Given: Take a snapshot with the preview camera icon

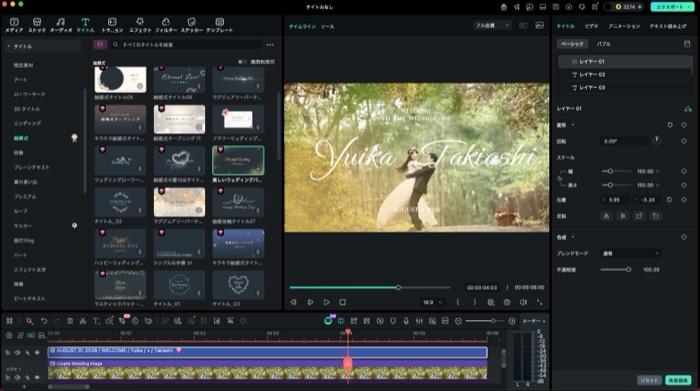Looking at the screenshot, I should click(x=507, y=302).
